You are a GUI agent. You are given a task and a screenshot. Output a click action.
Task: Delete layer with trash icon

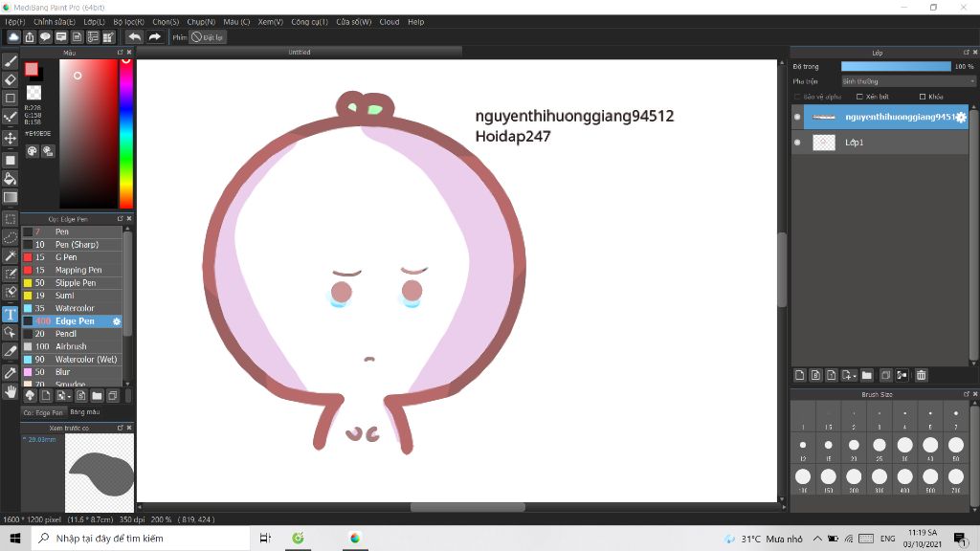pos(922,375)
